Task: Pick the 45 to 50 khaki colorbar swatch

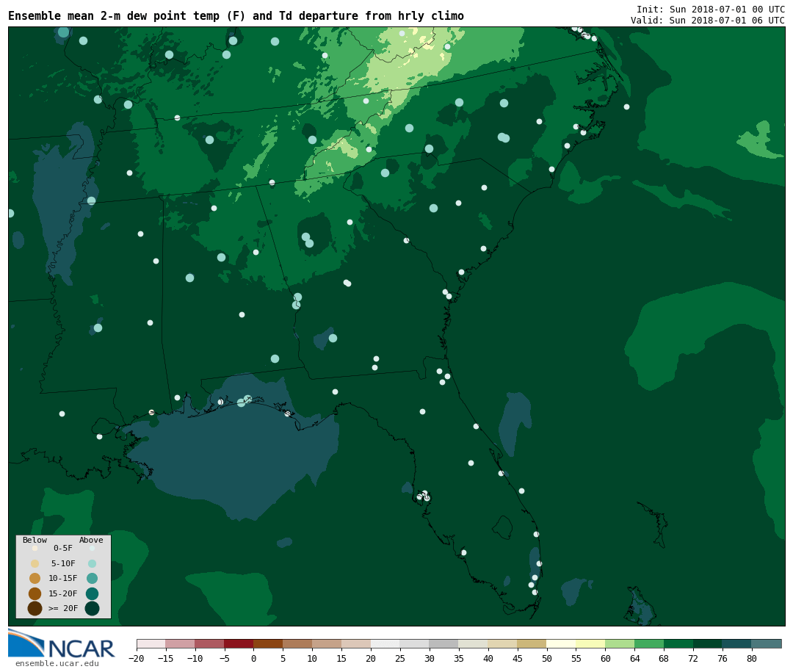Action: coord(532,643)
